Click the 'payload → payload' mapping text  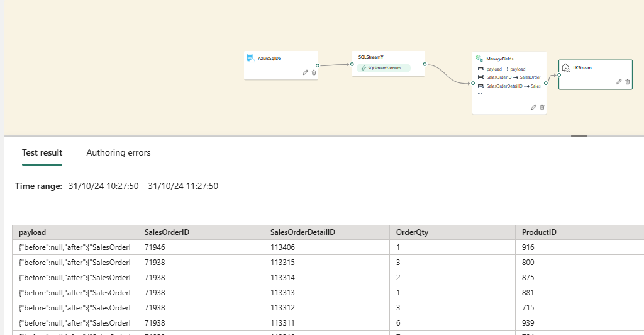(506, 69)
